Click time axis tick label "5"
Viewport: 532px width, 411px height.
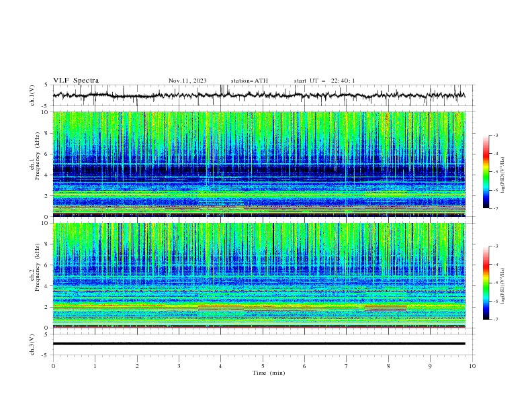[263, 366]
